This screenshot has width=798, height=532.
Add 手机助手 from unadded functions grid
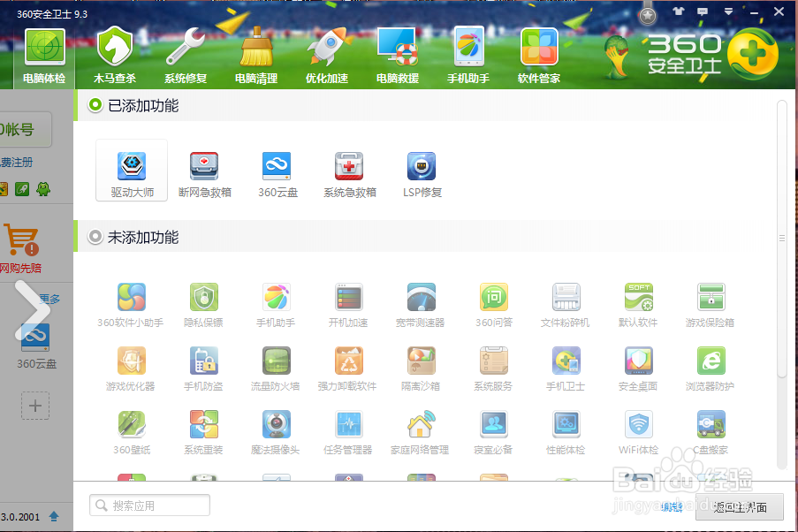(276, 305)
